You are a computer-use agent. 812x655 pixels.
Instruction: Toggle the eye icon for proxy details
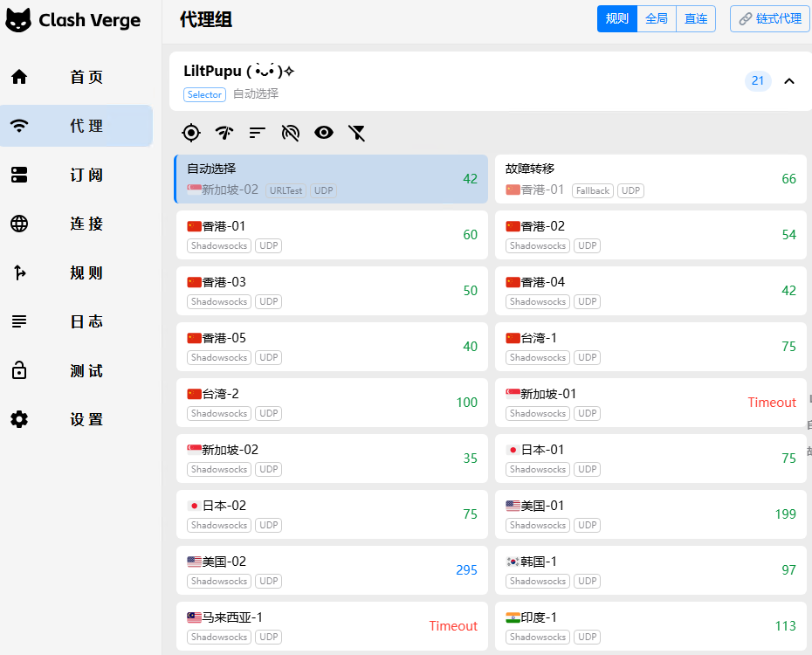click(x=324, y=133)
